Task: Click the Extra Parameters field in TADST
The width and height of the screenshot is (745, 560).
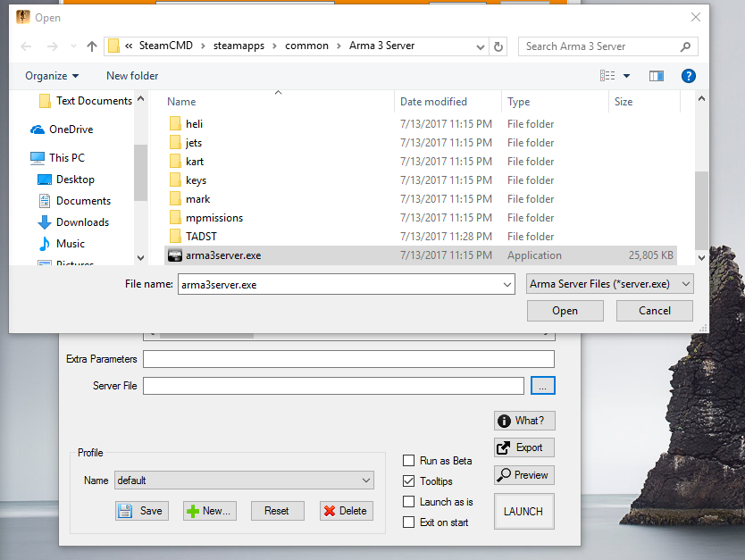Action: pos(348,359)
